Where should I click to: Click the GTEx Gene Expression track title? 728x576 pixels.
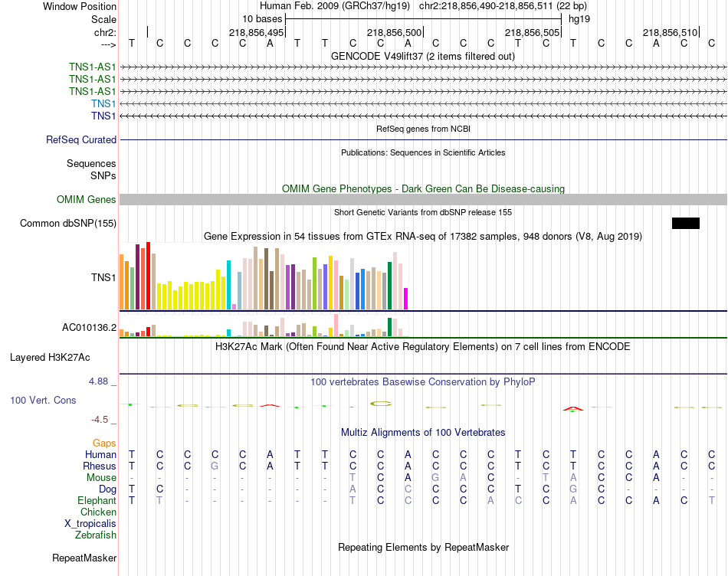[x=423, y=236]
